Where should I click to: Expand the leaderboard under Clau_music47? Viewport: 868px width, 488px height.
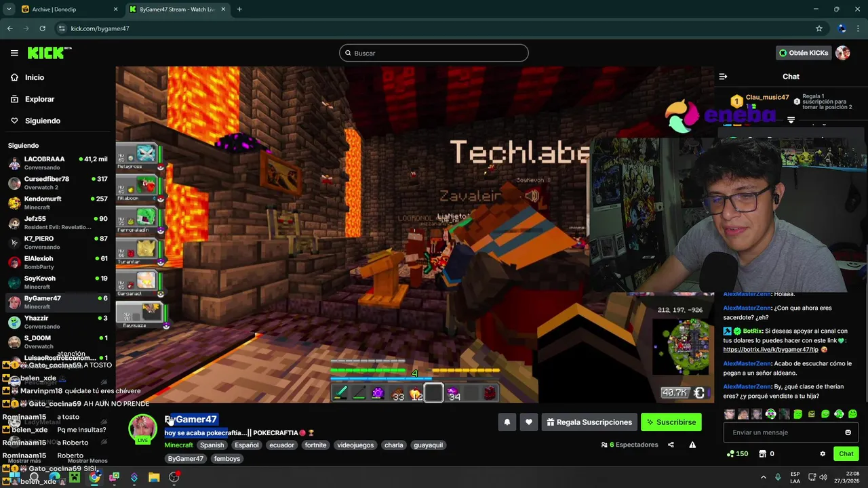coord(791,120)
